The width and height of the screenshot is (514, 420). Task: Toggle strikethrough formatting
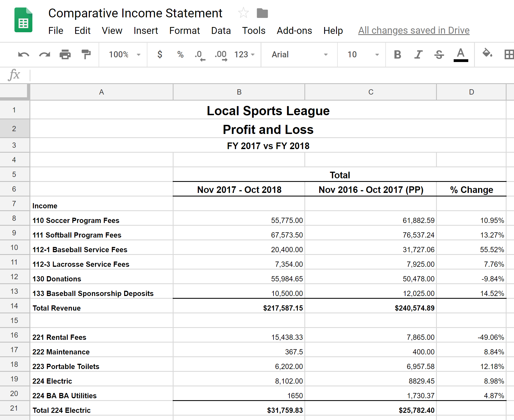439,55
